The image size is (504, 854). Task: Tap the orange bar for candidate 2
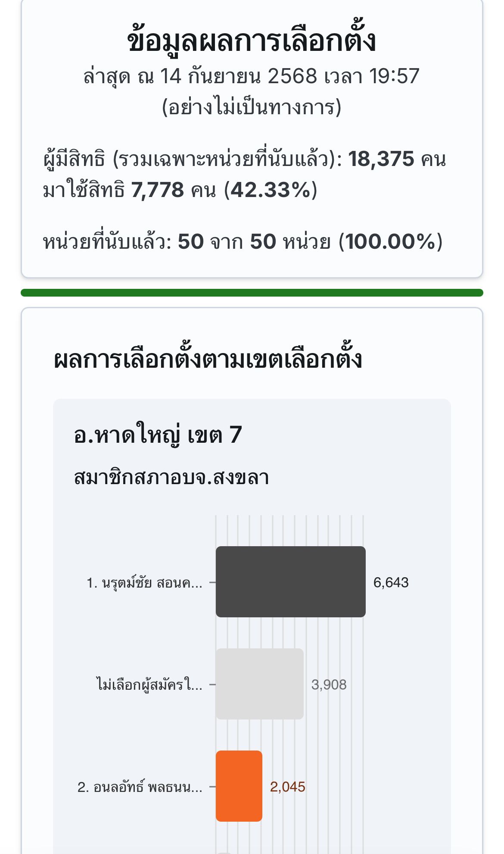click(x=239, y=786)
